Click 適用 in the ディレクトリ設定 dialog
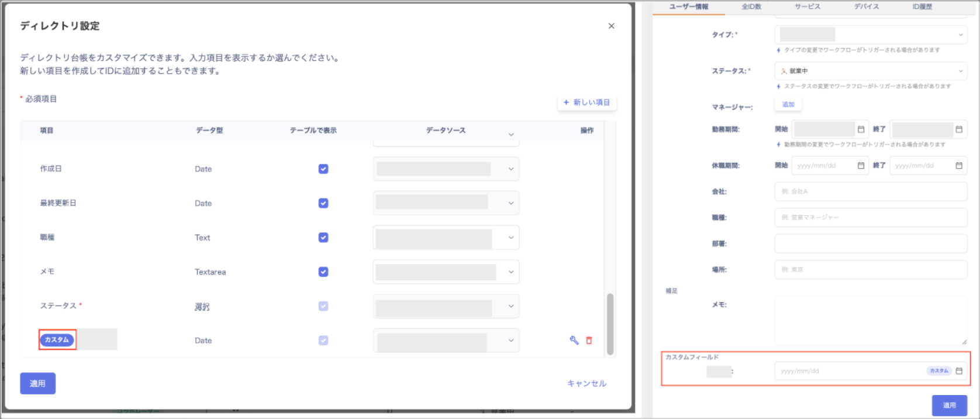Viewport: 980px width, 419px height. (x=37, y=383)
